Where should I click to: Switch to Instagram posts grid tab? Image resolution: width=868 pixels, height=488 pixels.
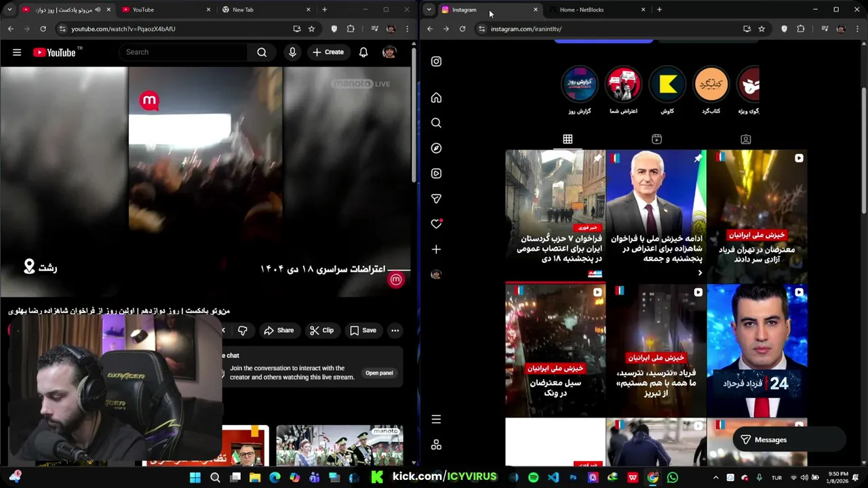click(568, 139)
